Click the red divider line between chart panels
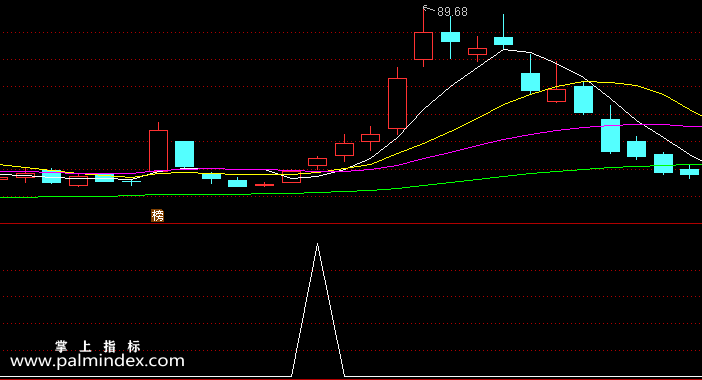Screen dimensions: 702x380 click(351, 223)
